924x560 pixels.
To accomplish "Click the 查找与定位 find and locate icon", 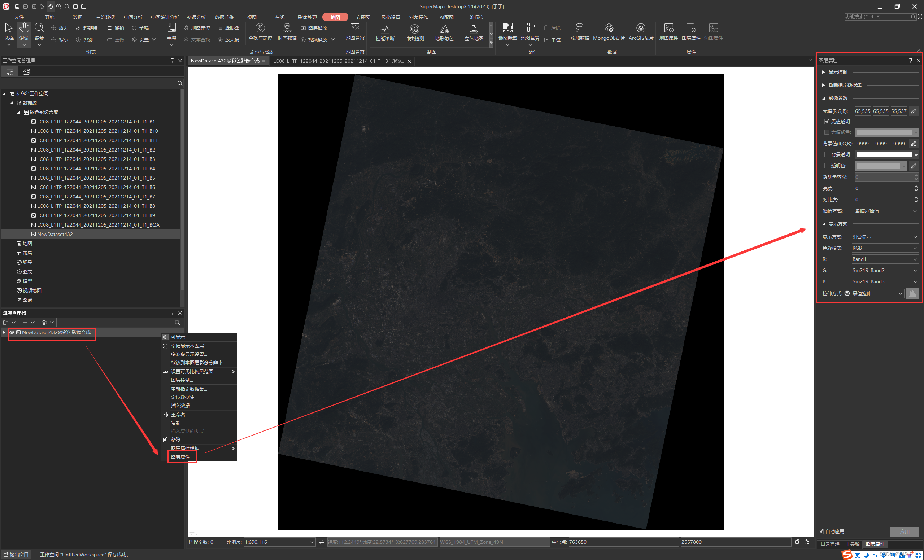I will 260,29.
